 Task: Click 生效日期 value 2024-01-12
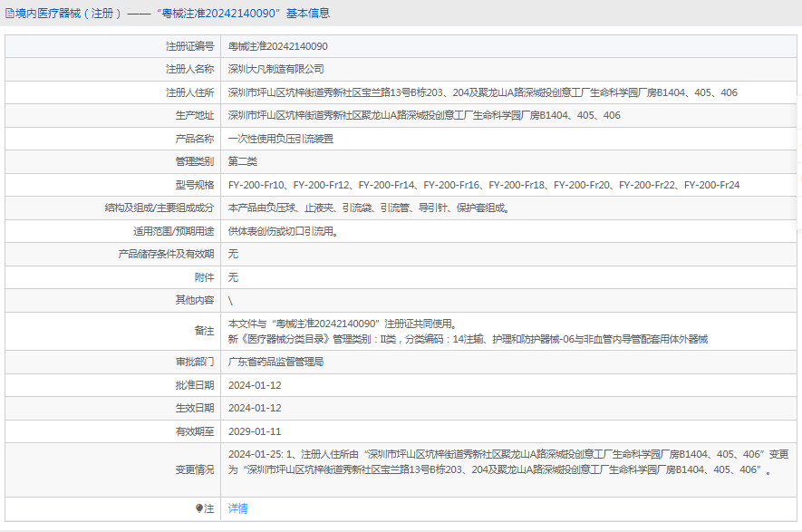pos(255,408)
